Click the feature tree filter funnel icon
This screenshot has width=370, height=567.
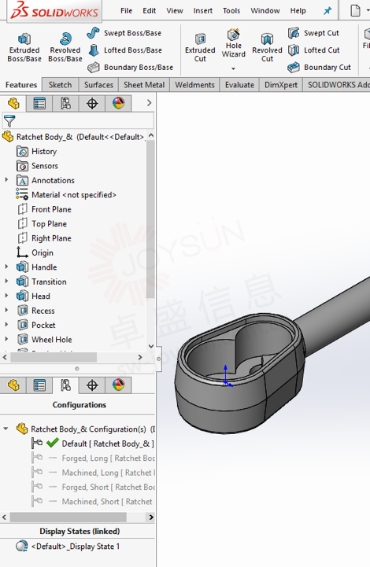tap(9, 121)
